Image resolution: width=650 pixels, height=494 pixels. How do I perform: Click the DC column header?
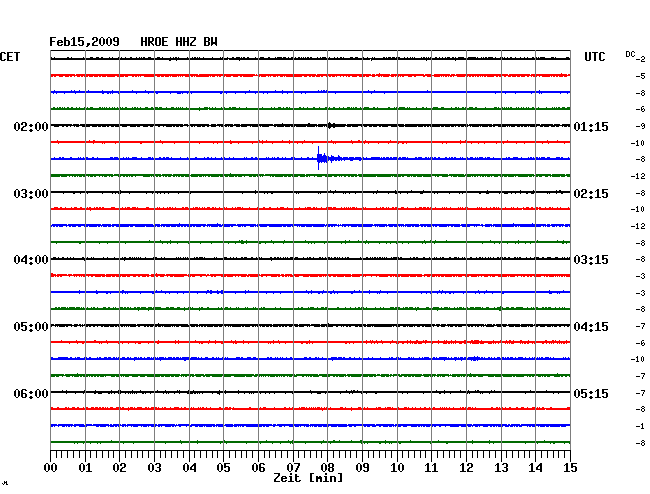(630, 54)
